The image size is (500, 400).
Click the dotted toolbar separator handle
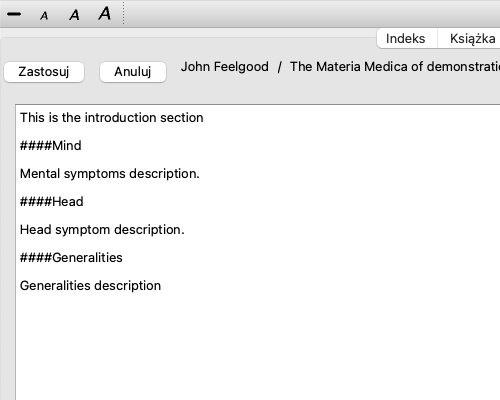coord(123,13)
